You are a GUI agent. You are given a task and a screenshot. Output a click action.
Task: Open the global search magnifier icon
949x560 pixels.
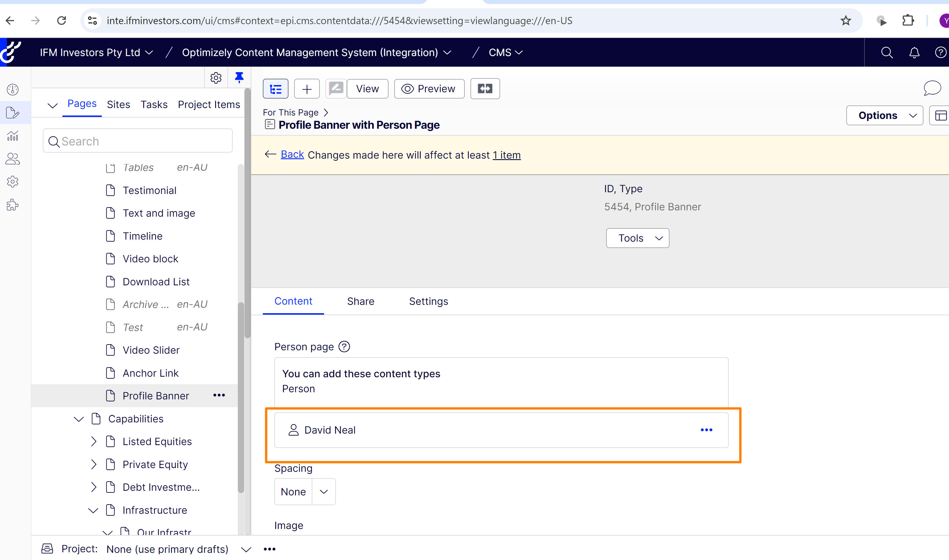click(887, 53)
